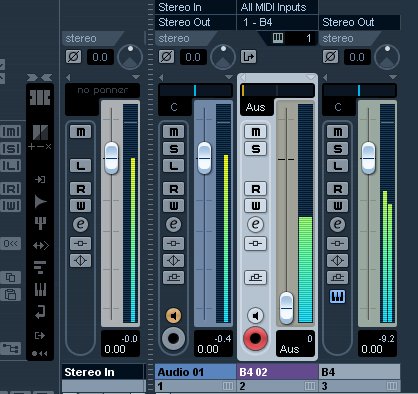This screenshot has width=418, height=394.
Task: Click the global write automation button
Action: tap(11, 206)
